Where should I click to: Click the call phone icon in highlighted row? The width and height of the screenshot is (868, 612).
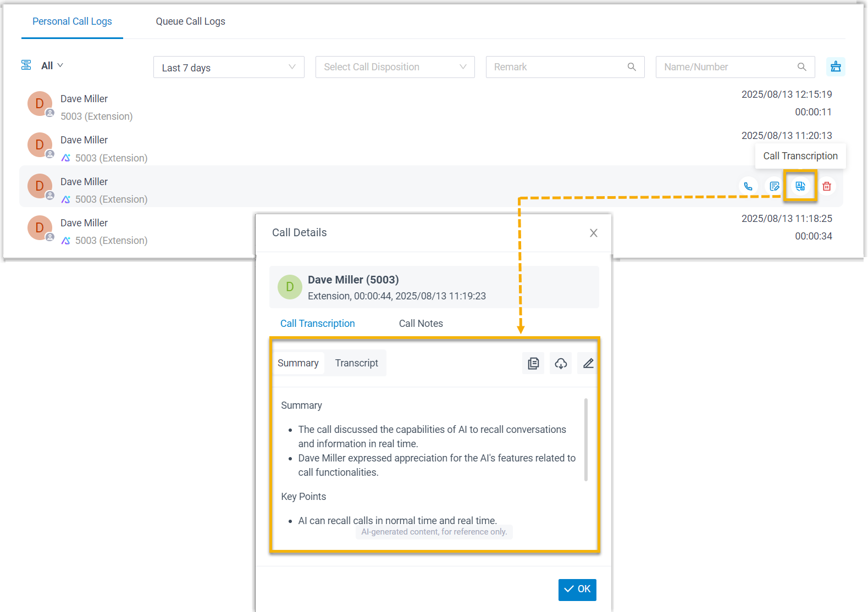748,186
